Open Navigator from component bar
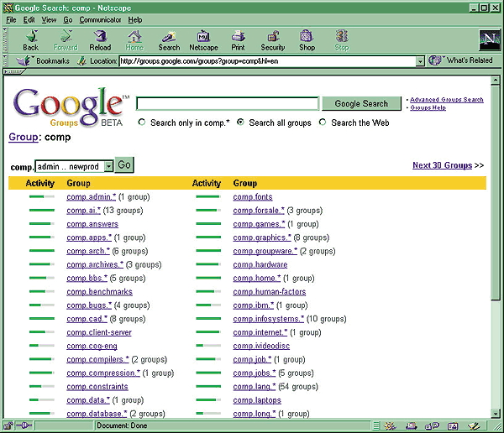This screenshot has width=504, height=433. click(391, 426)
